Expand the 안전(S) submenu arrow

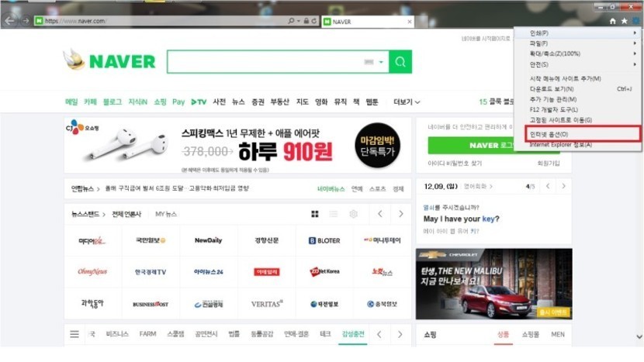pyautogui.click(x=635, y=64)
